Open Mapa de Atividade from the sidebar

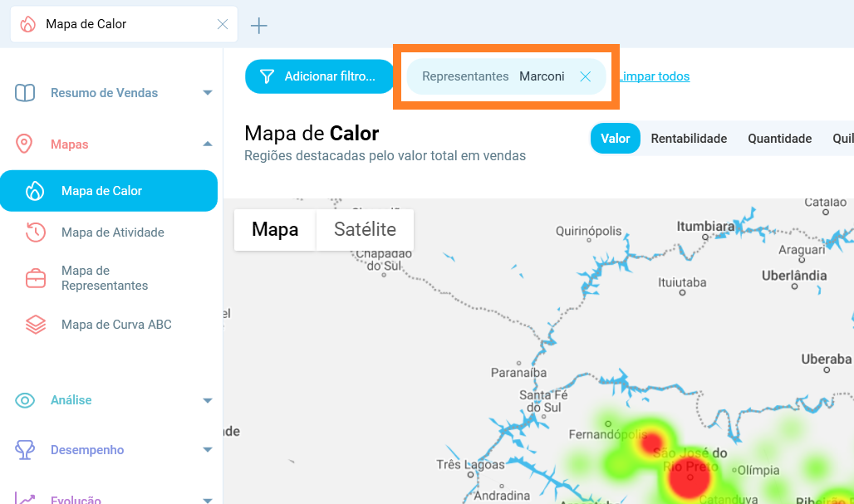point(113,232)
